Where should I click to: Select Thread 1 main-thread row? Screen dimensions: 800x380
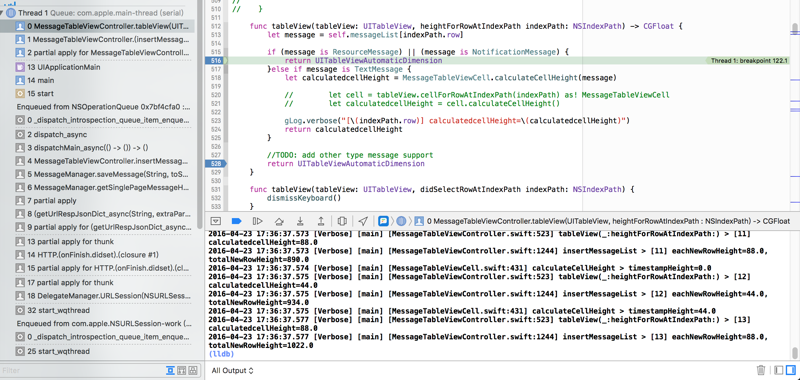[97, 13]
